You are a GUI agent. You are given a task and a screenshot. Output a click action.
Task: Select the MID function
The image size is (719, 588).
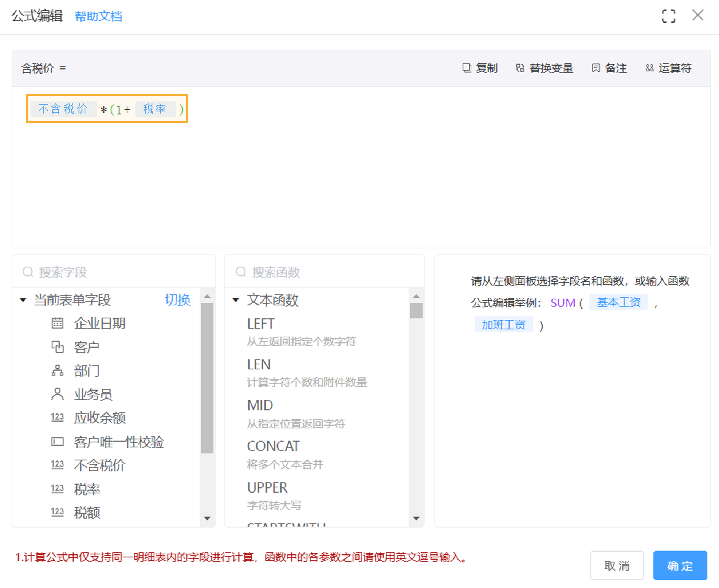point(260,405)
